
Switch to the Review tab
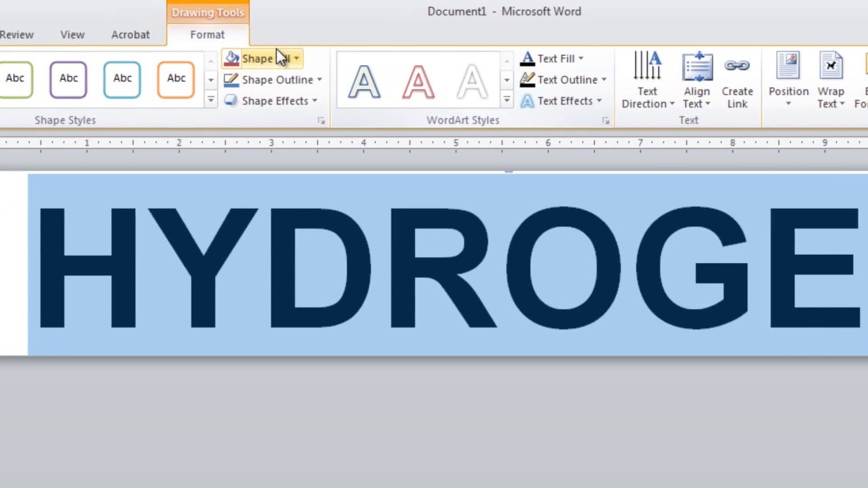[16, 35]
